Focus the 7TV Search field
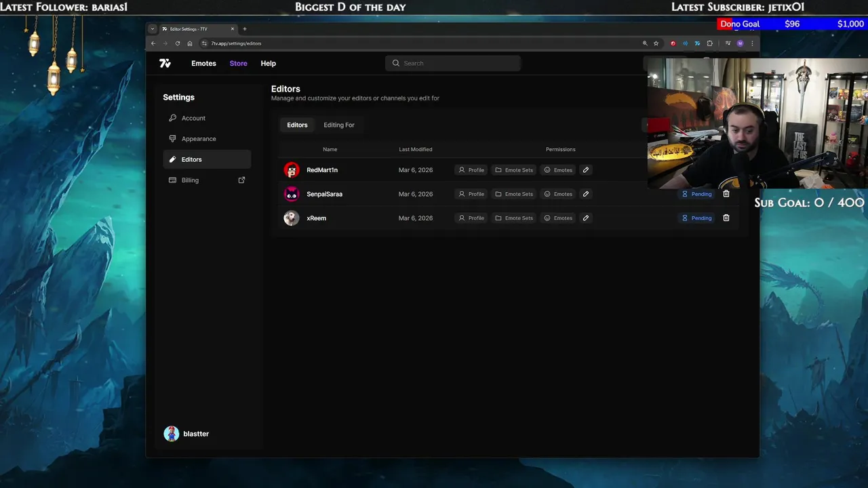The width and height of the screenshot is (868, 488). tap(453, 63)
